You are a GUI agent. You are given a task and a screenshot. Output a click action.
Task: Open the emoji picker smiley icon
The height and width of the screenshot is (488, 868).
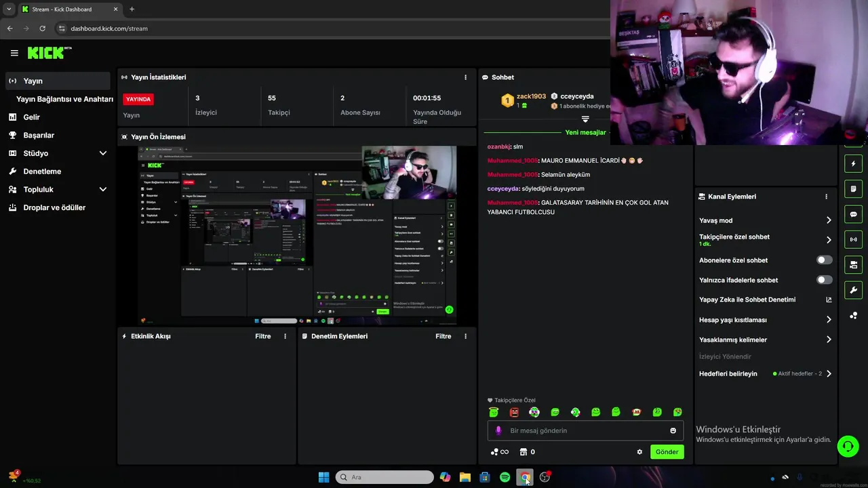(673, 430)
